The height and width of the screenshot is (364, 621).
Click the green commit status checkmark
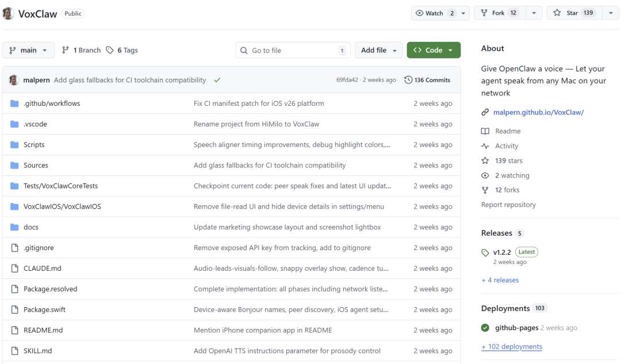click(217, 80)
